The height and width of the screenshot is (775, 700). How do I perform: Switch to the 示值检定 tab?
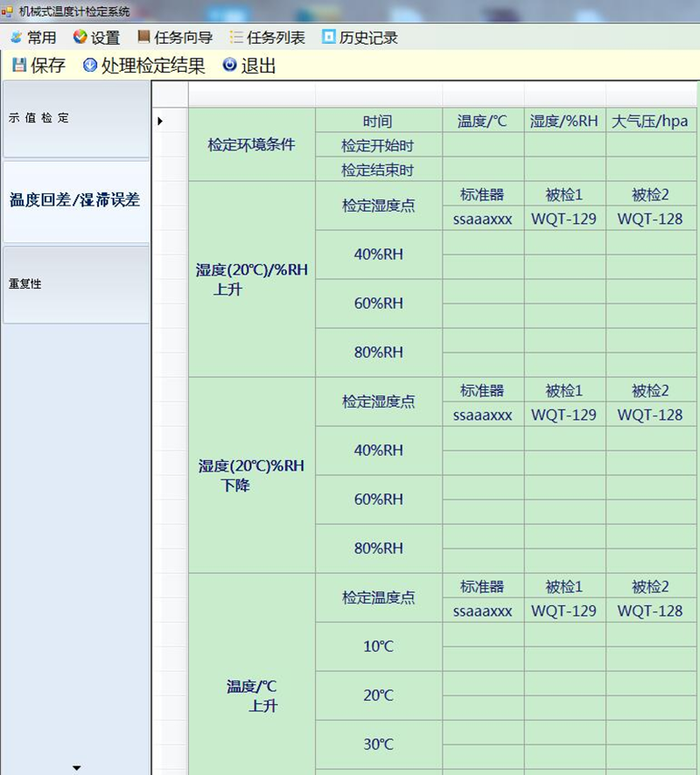tap(76, 119)
